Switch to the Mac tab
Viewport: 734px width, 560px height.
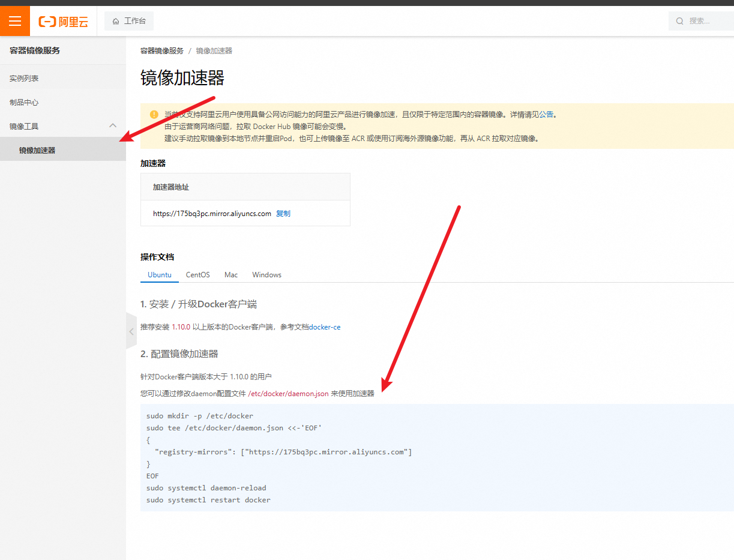point(231,275)
